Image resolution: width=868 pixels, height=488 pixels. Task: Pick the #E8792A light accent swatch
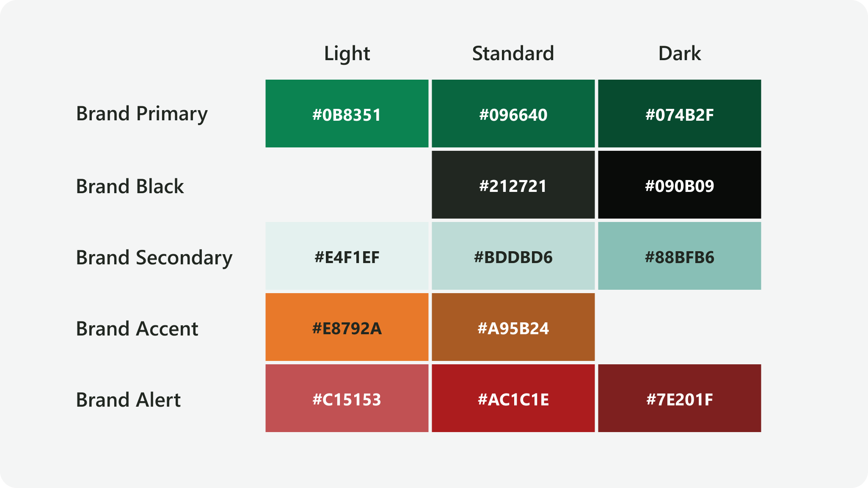click(x=347, y=327)
